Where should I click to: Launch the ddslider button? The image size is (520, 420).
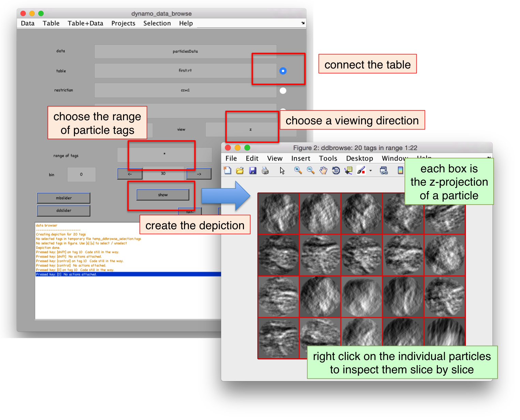(x=64, y=211)
